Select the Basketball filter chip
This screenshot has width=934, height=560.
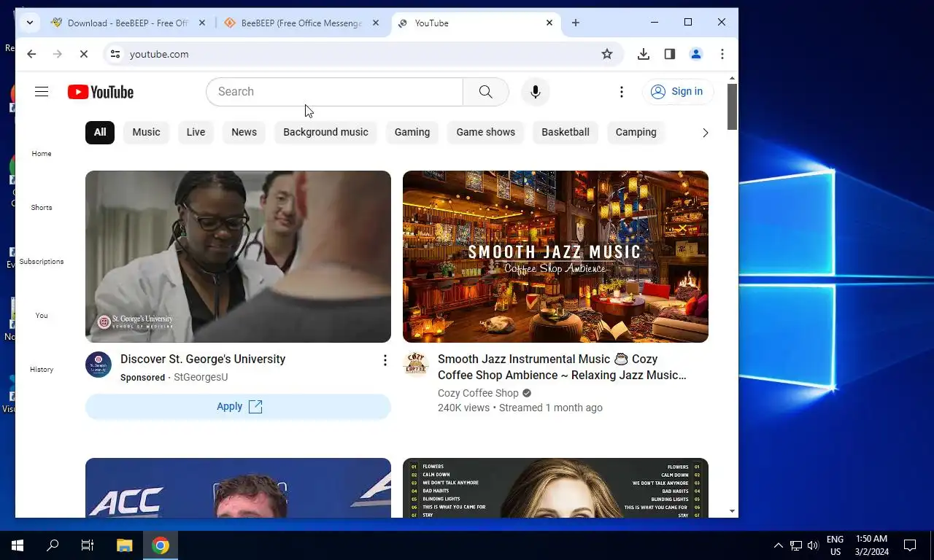tap(566, 132)
